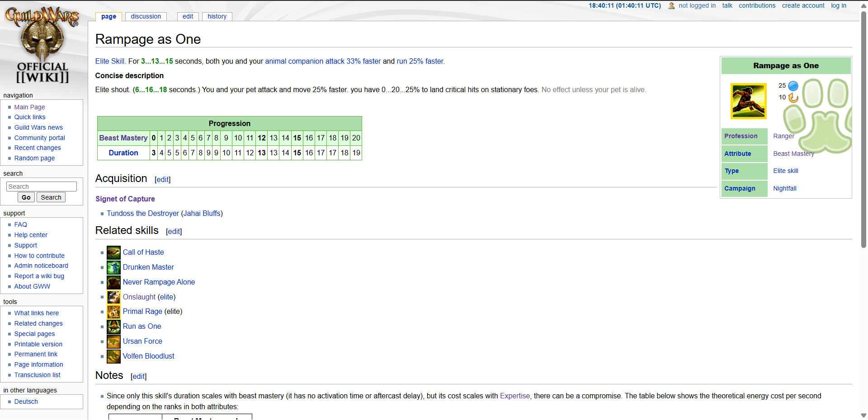Screen dimensions: 868x420
Task: Open How to contribute link
Action: pyautogui.click(x=39, y=256)
